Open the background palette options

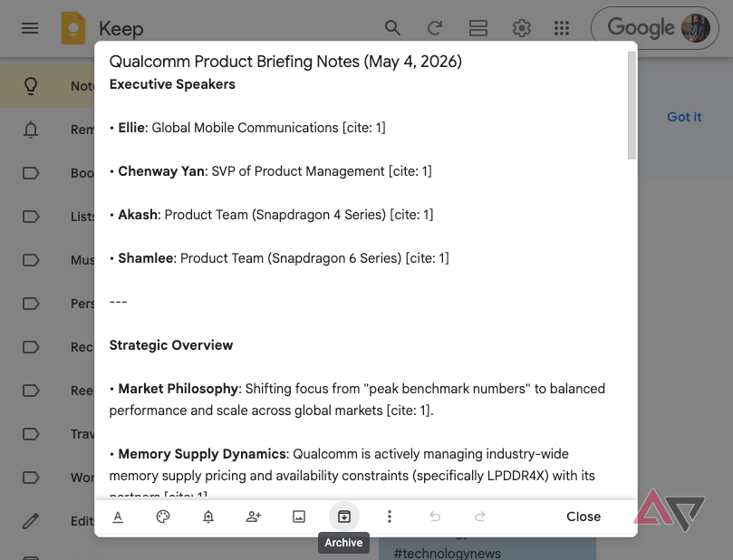(x=163, y=517)
